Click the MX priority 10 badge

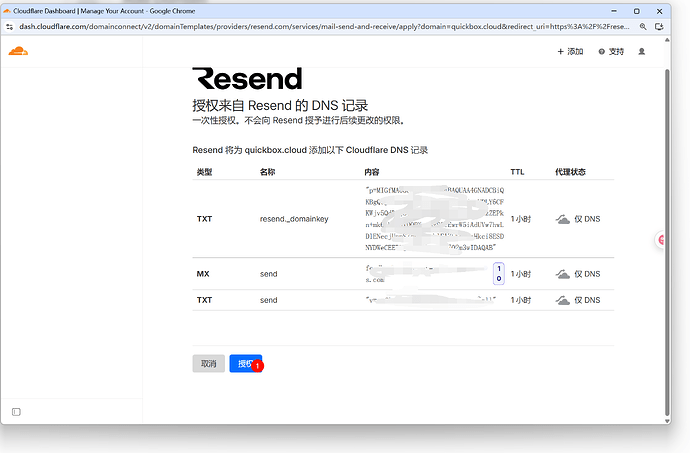[x=499, y=273]
